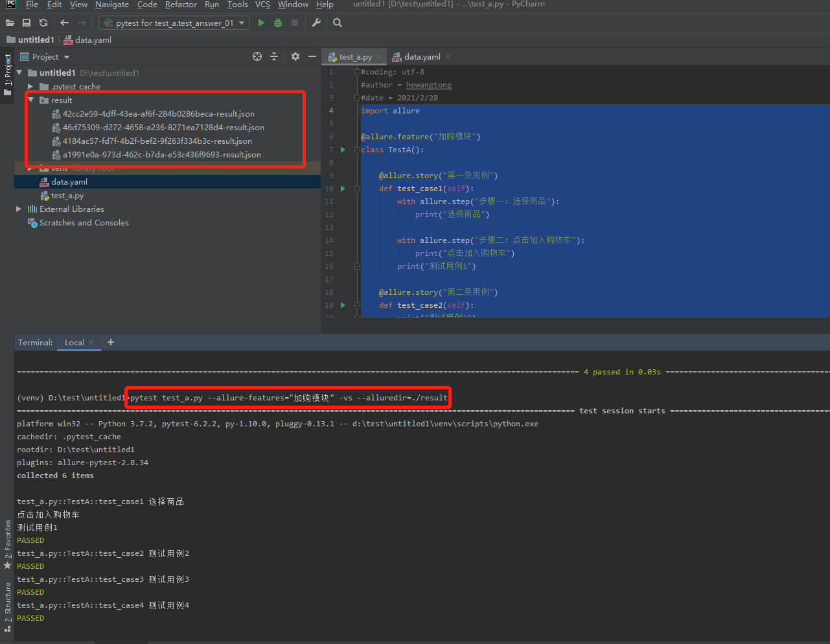Start debugging with the bug icon

pos(278,23)
